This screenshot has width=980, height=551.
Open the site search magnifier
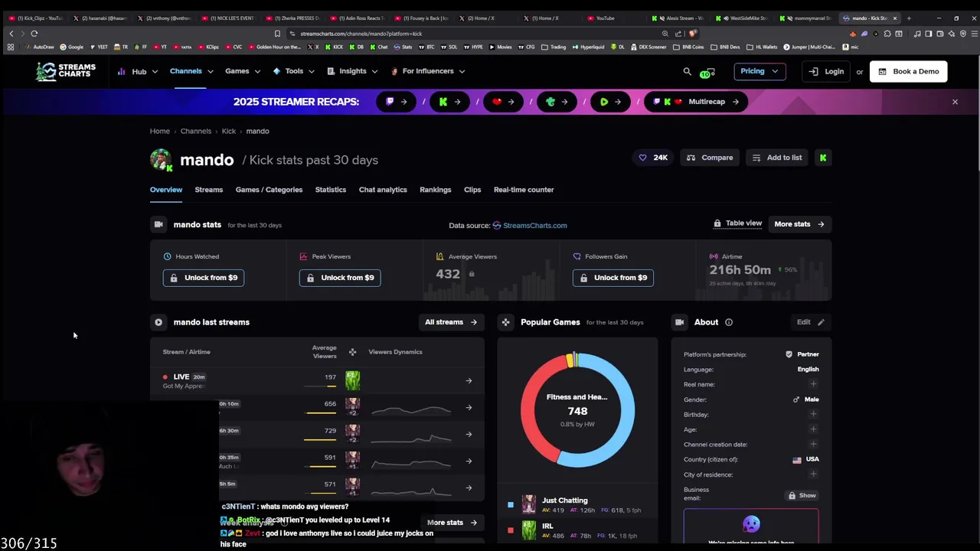point(687,71)
